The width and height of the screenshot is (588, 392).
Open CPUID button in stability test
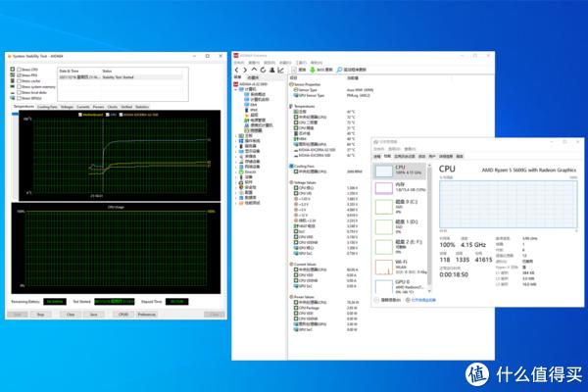click(x=123, y=315)
